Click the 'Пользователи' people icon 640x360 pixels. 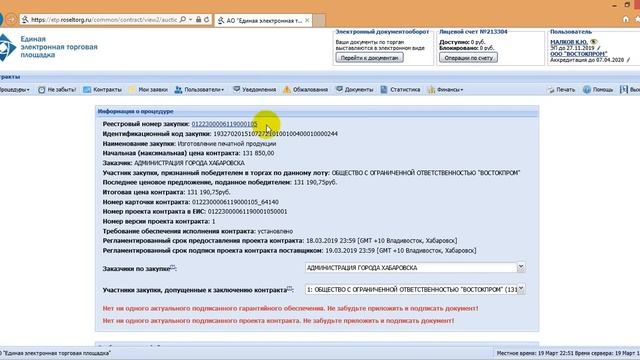coord(178,89)
